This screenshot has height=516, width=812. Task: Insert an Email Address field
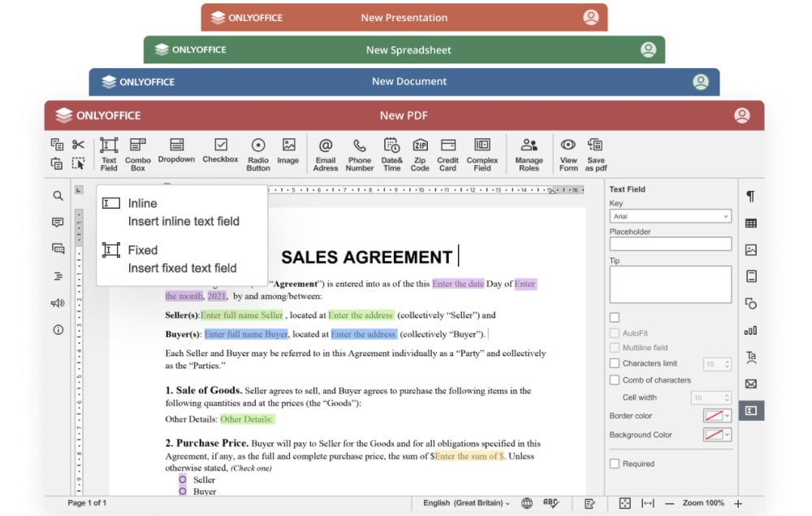(326, 154)
